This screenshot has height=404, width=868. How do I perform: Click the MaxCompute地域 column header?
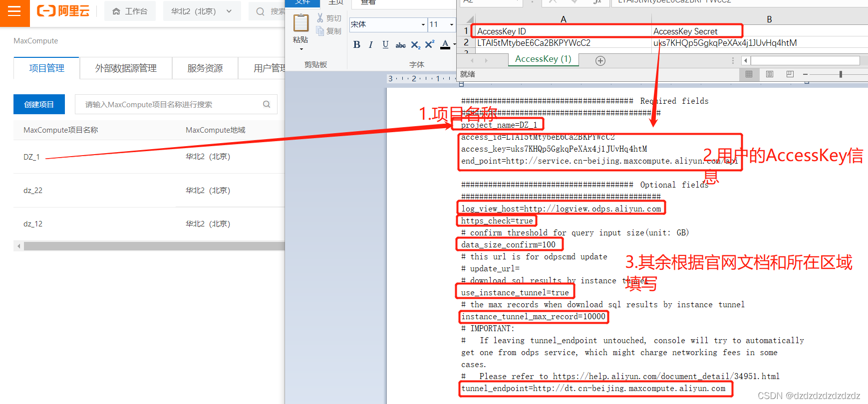click(x=216, y=130)
